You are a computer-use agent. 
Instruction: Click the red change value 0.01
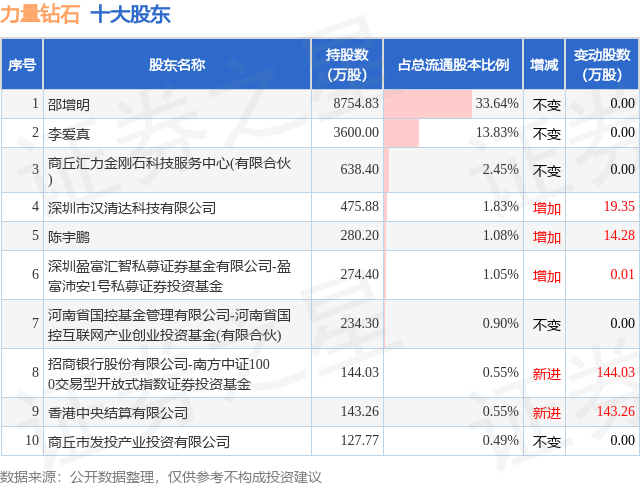pos(622,274)
